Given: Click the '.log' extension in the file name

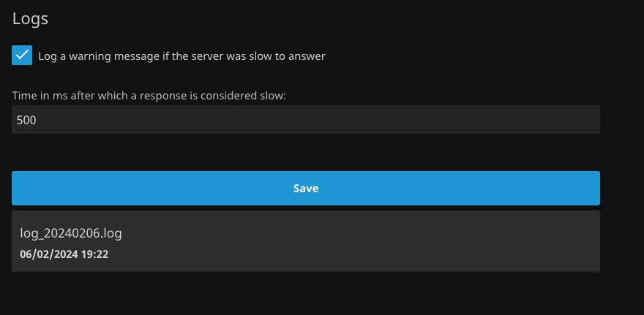Looking at the screenshot, I should coord(111,234).
